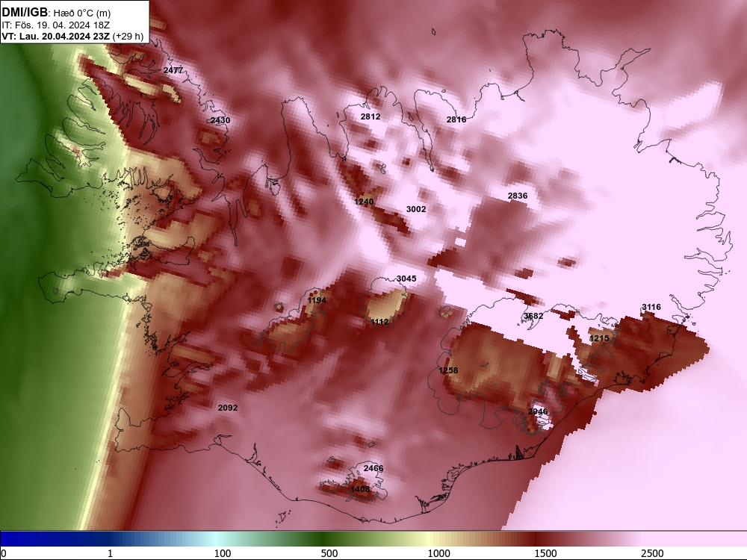Click the map value 2430

pyautogui.click(x=220, y=120)
